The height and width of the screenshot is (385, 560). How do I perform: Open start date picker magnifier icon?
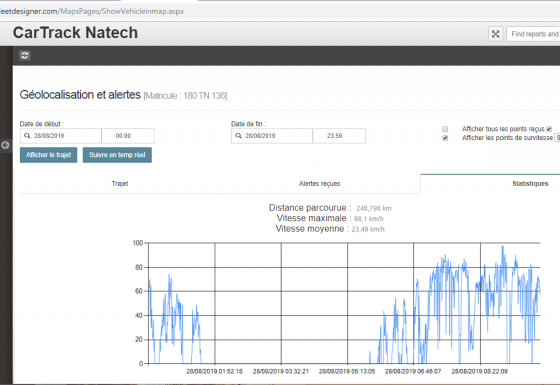pyautogui.click(x=27, y=136)
